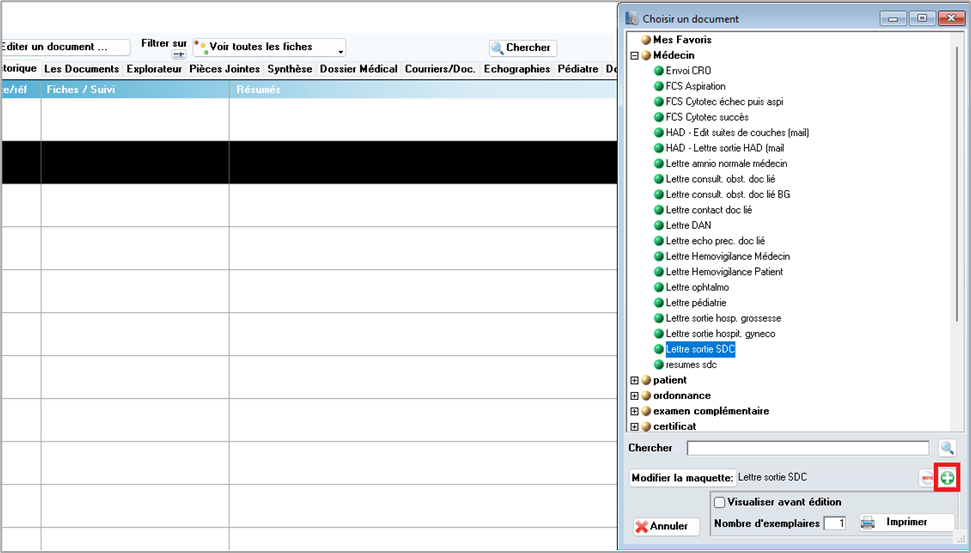Open the Les Documents tab
The height and width of the screenshot is (553, 971).
tap(82, 69)
